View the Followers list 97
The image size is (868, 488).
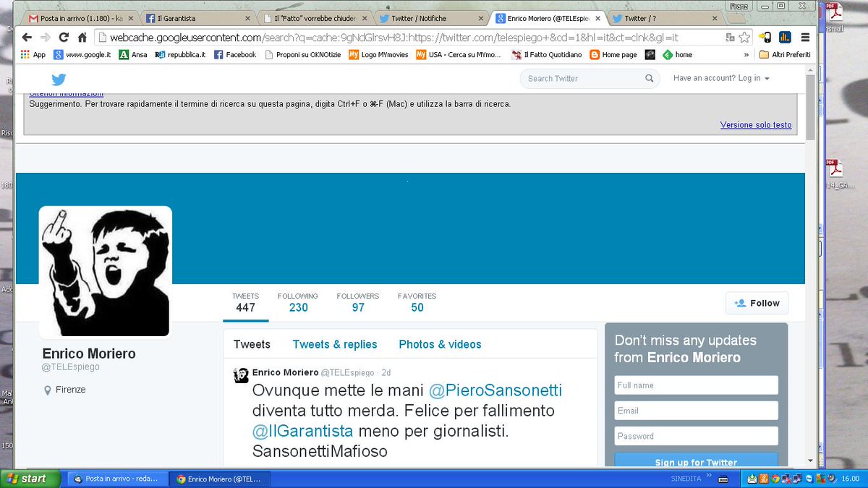[x=357, y=302]
